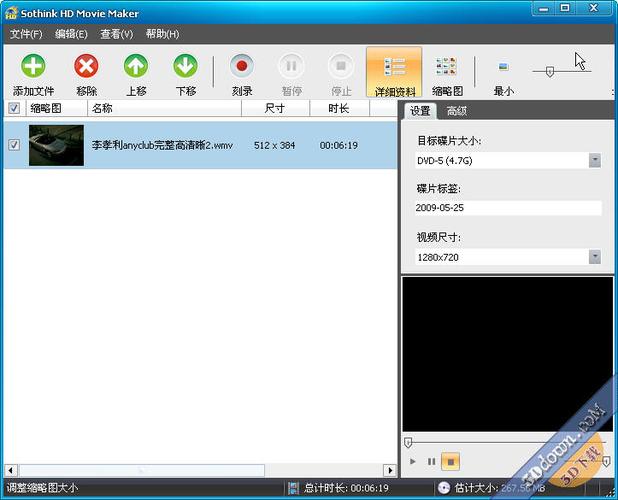The width and height of the screenshot is (618, 500).
Task: Select the 设置 tab
Action: click(x=420, y=111)
